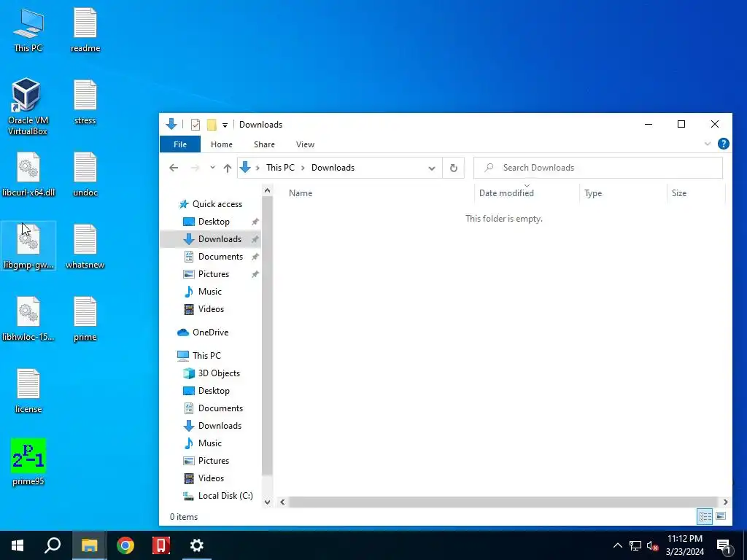Launch Google Chrome from taskbar
Screen dimensions: 747x560
(x=125, y=545)
